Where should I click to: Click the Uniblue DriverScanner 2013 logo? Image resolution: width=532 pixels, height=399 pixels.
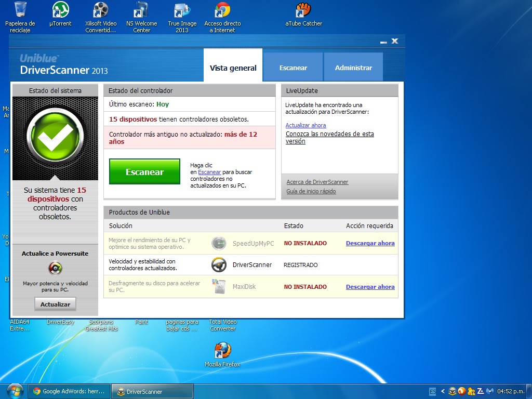pyautogui.click(x=64, y=64)
